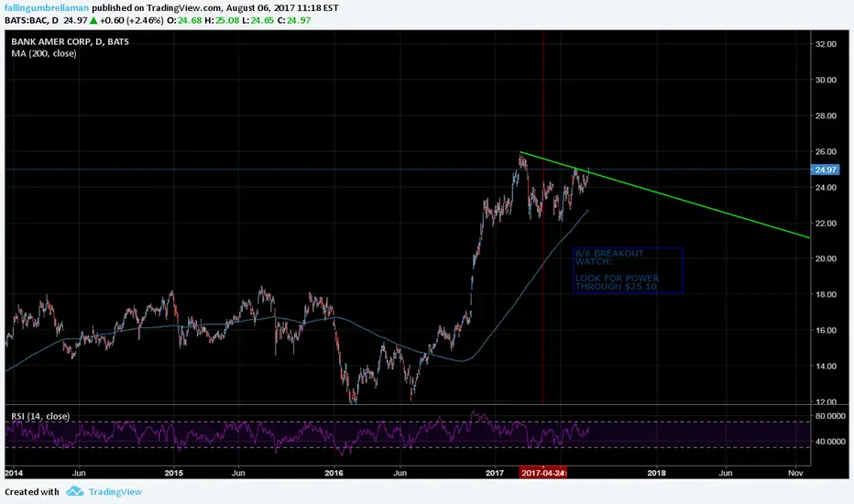Viewport: 854px width, 504px height.
Task: Open the TradingView link in footer
Action: 115,491
